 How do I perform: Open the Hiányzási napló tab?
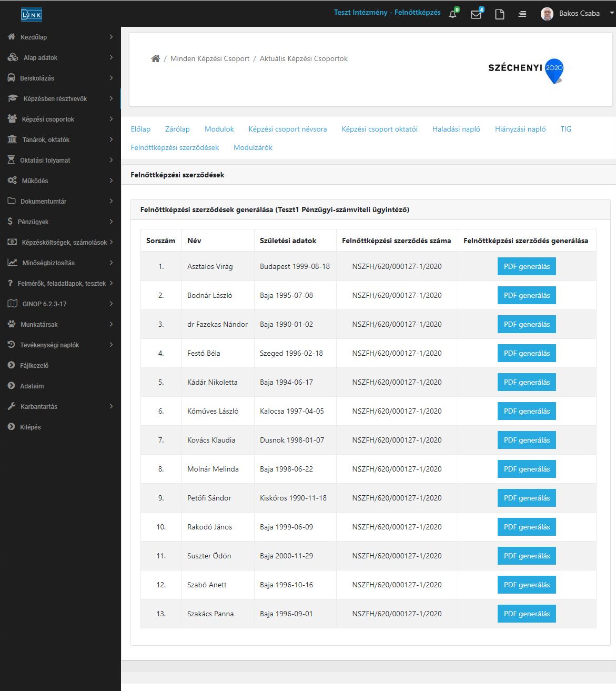520,129
